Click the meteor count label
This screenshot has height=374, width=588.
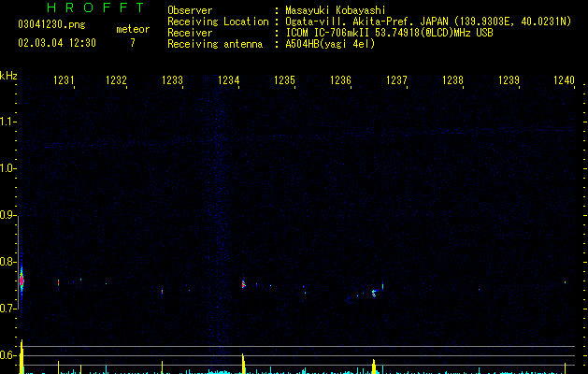click(133, 29)
